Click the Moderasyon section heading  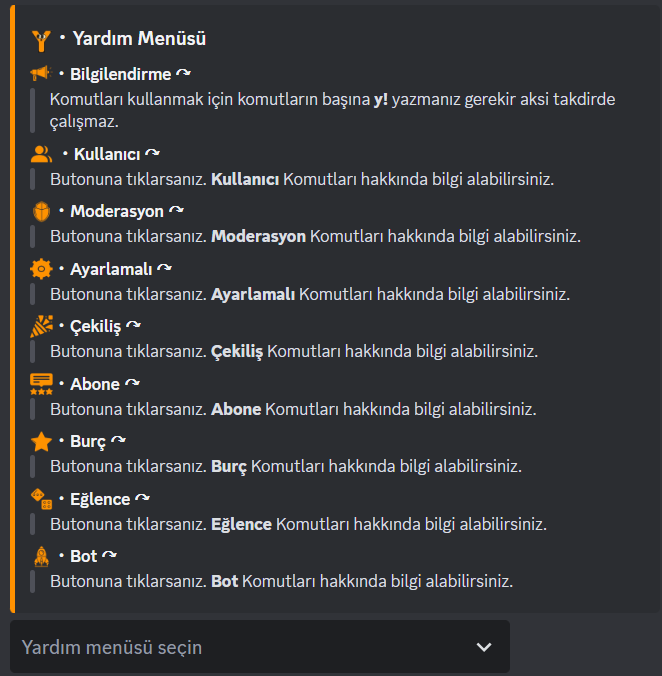[x=117, y=211]
